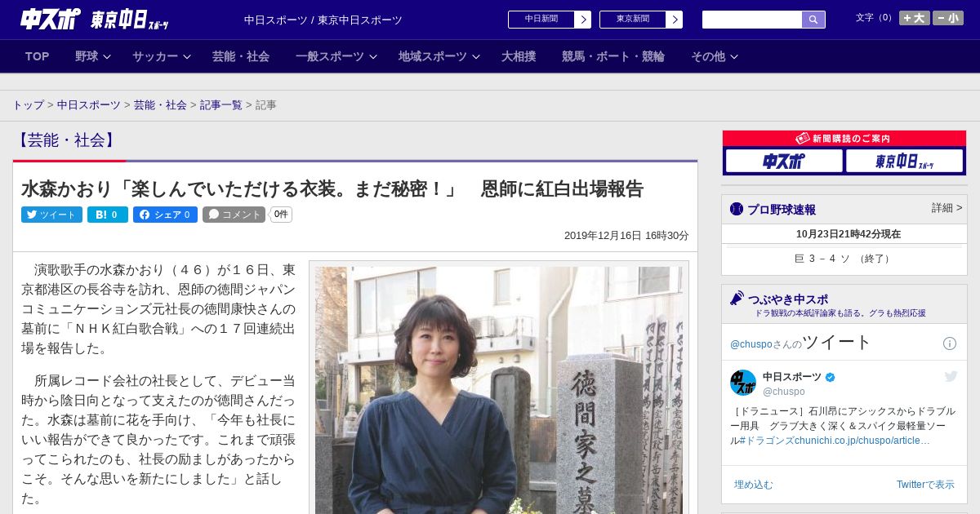
Task: Click Twitterで表示 link
Action: [x=925, y=485]
